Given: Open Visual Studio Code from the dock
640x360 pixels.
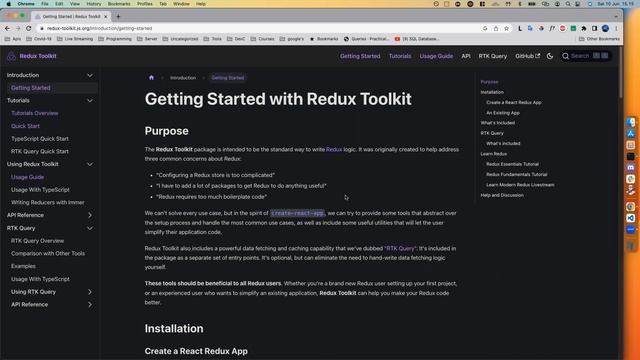Looking at the screenshot, I should pyautogui.click(x=631, y=218).
